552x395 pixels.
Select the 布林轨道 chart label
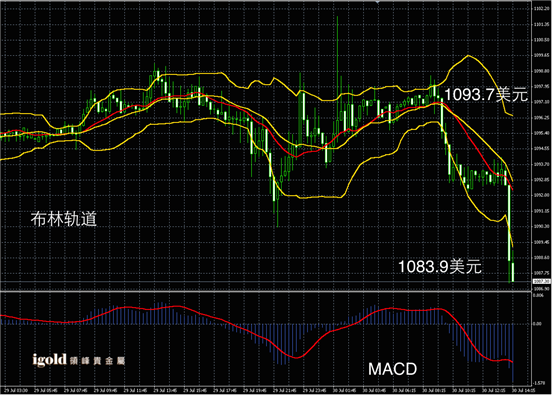coord(64,219)
